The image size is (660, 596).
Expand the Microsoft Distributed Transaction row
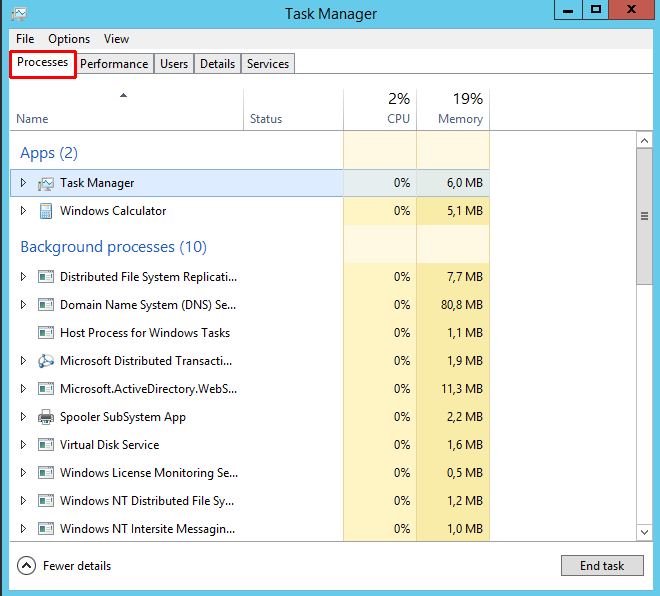(x=24, y=360)
